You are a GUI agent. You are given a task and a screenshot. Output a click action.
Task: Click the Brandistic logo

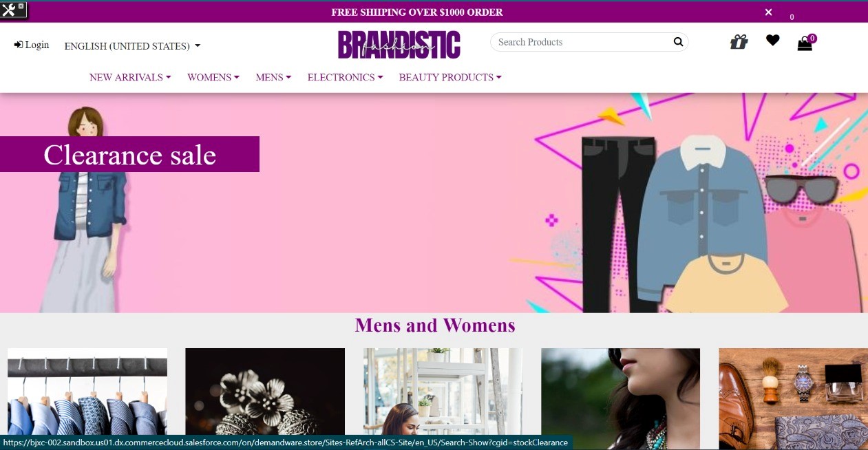399,45
